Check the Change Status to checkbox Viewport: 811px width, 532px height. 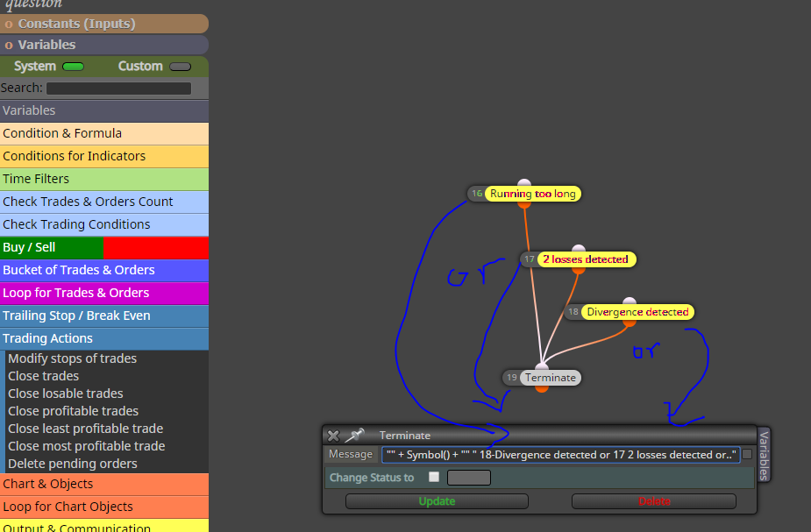coord(434,477)
